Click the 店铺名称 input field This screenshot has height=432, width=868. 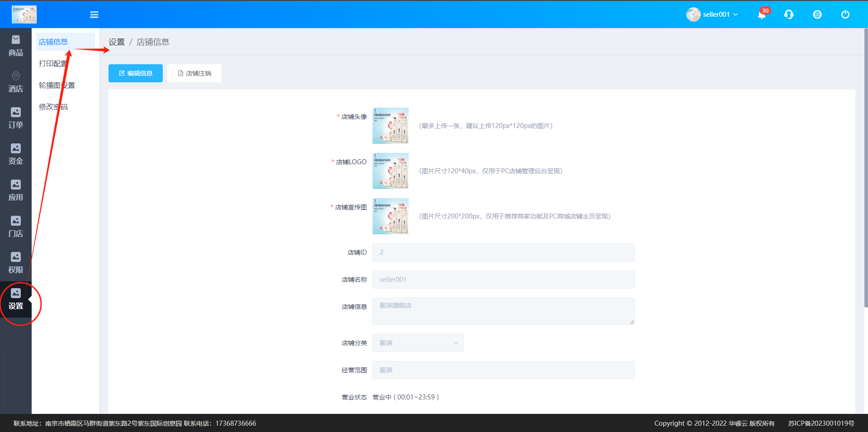503,280
